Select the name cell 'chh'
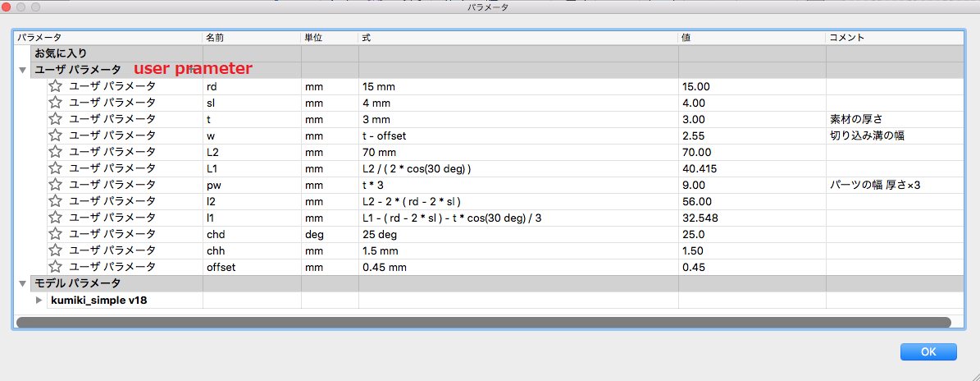Screen dimensions: 980x381 252,250
